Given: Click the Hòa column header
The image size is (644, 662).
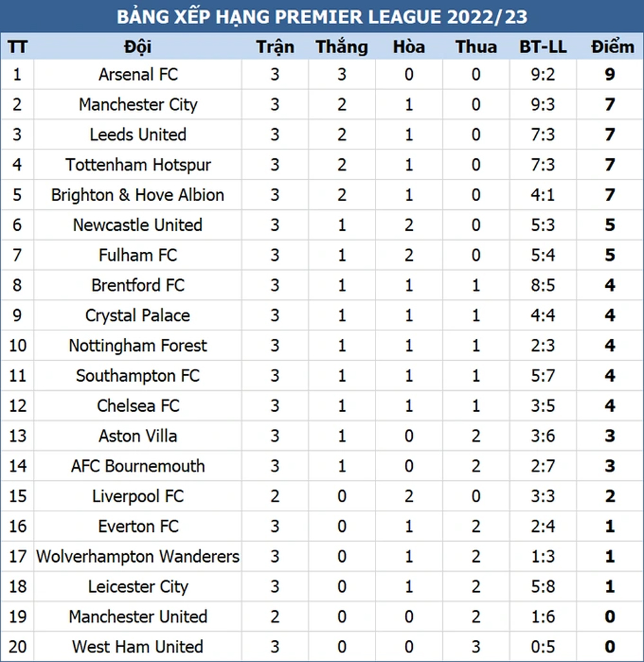Looking at the screenshot, I should pos(409,46).
